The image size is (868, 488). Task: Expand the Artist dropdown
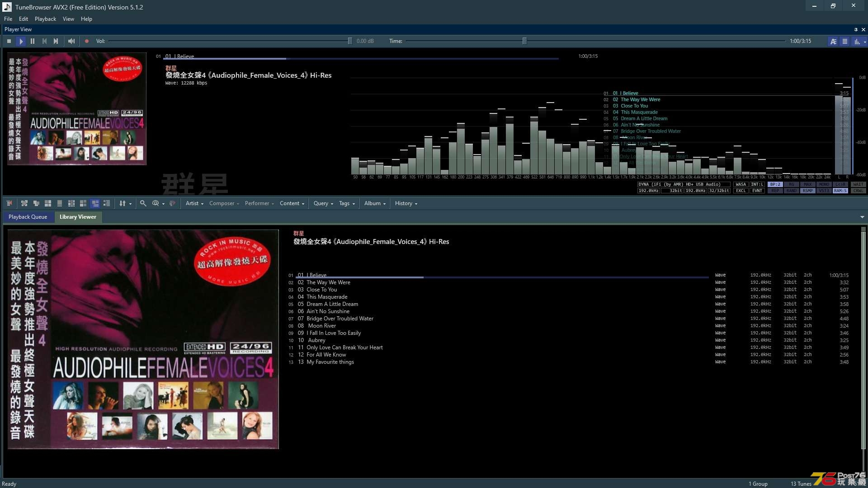pyautogui.click(x=194, y=203)
